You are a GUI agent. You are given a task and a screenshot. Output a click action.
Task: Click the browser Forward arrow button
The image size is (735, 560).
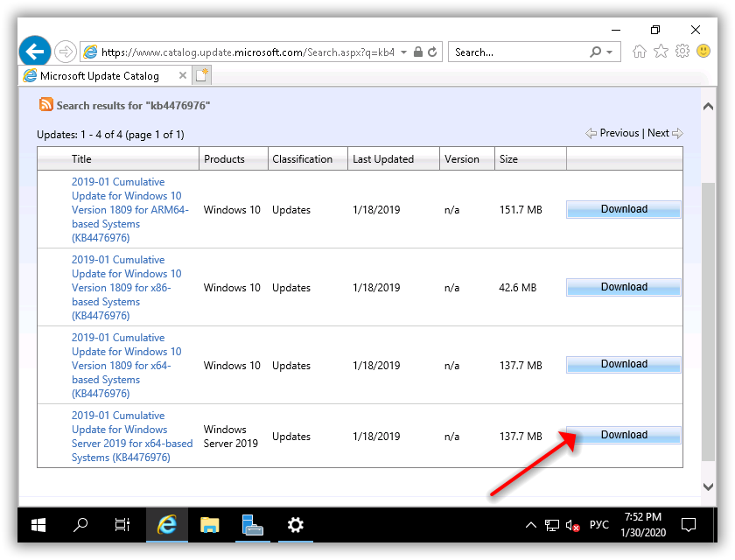click(x=65, y=52)
